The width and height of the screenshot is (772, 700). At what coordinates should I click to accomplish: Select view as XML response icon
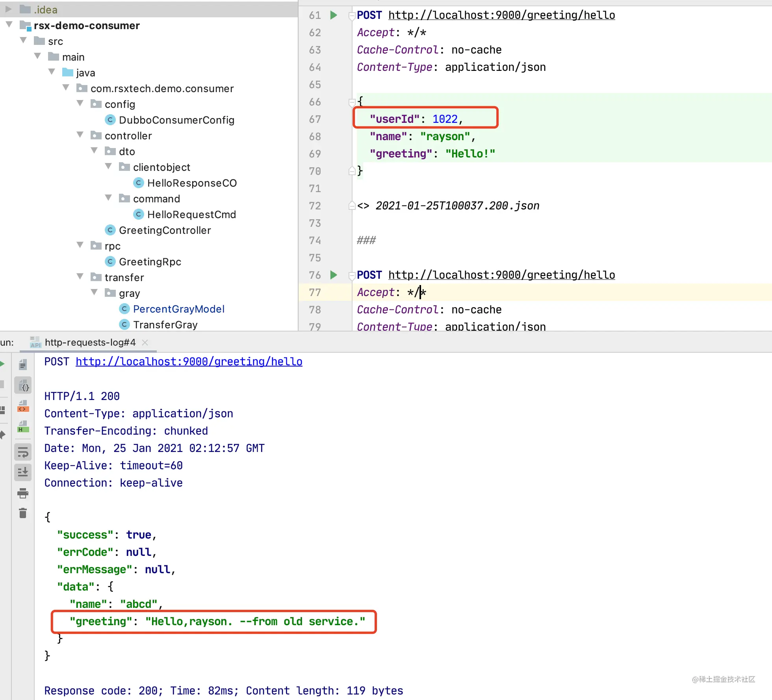23,407
